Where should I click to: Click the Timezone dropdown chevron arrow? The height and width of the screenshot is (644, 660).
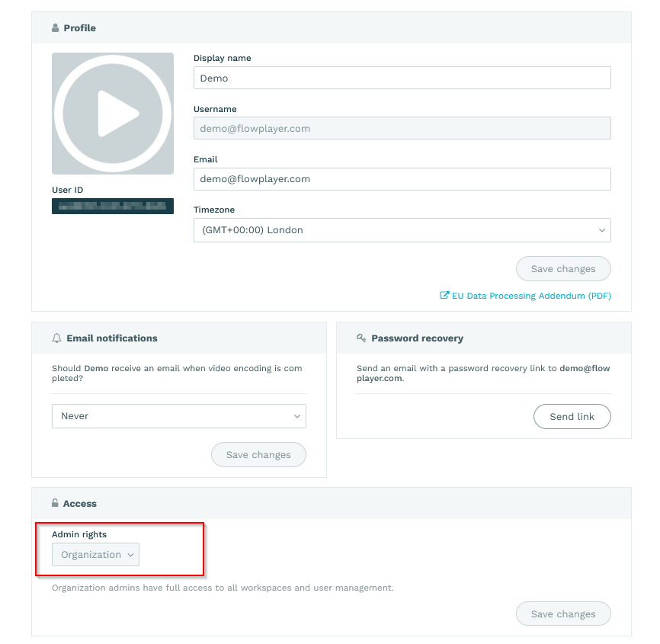tap(602, 230)
